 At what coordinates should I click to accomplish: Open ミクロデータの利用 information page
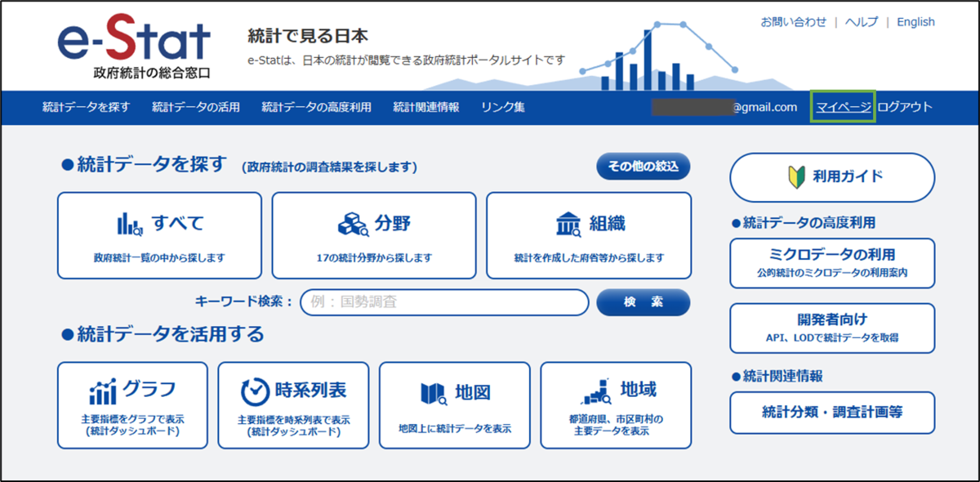[x=832, y=263]
